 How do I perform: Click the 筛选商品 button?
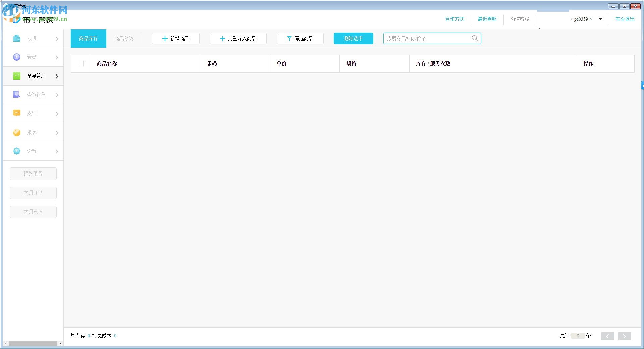coord(300,38)
